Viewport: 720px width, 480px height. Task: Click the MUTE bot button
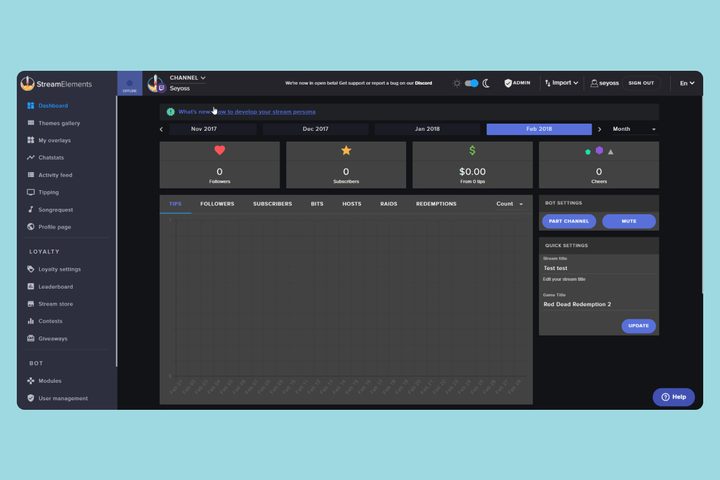coord(629,221)
